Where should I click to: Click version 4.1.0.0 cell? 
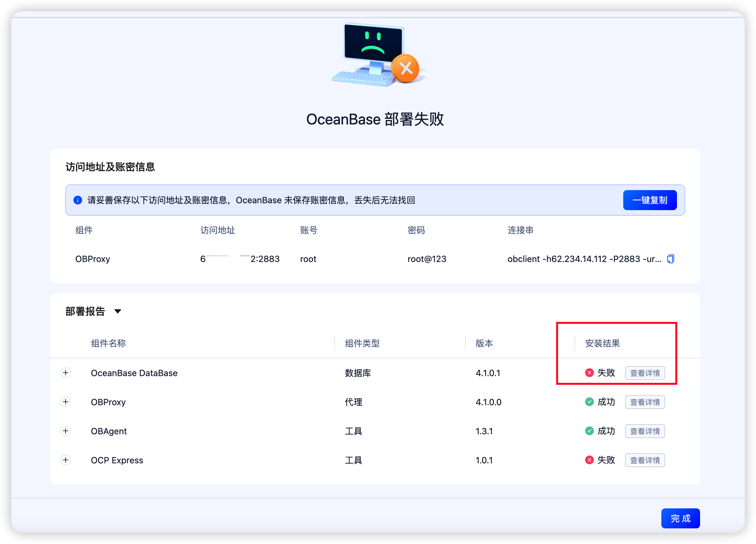[x=488, y=402]
